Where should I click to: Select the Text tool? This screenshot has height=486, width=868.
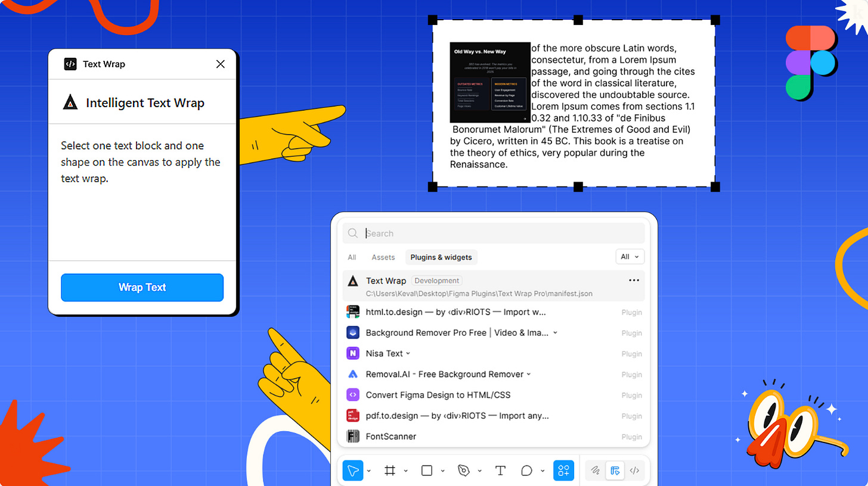pyautogui.click(x=500, y=471)
